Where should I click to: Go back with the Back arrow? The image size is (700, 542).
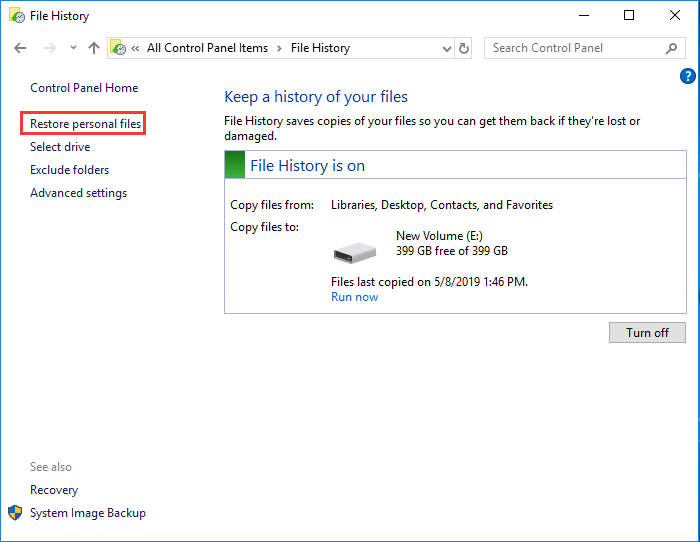pos(20,48)
